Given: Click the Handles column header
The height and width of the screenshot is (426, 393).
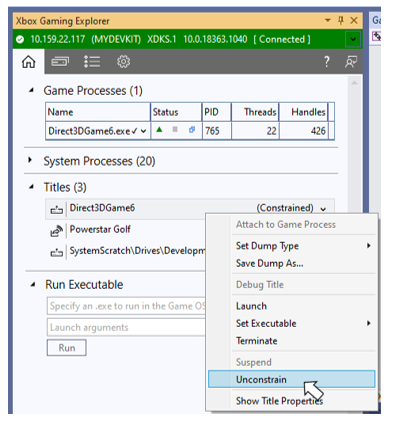Looking at the screenshot, I should pos(304,112).
